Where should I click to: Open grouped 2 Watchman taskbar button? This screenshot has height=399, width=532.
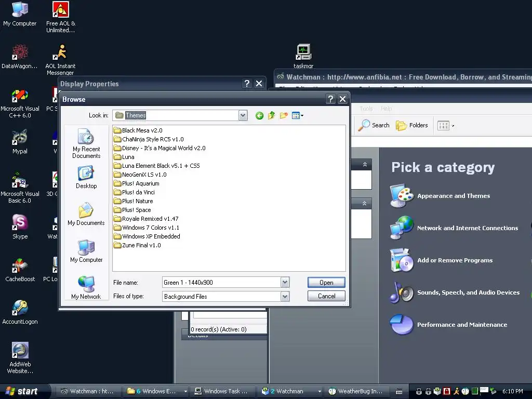(x=290, y=391)
